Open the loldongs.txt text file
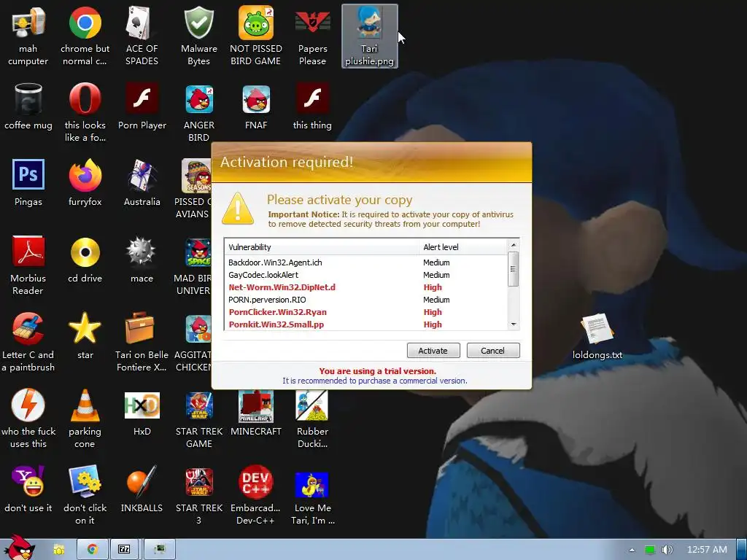 pos(597,336)
